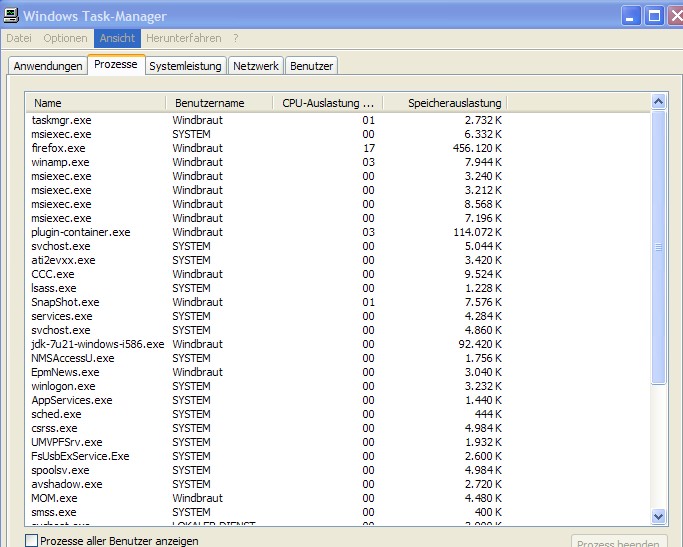
Task: Click memory value 400 K
Action: tap(488, 512)
